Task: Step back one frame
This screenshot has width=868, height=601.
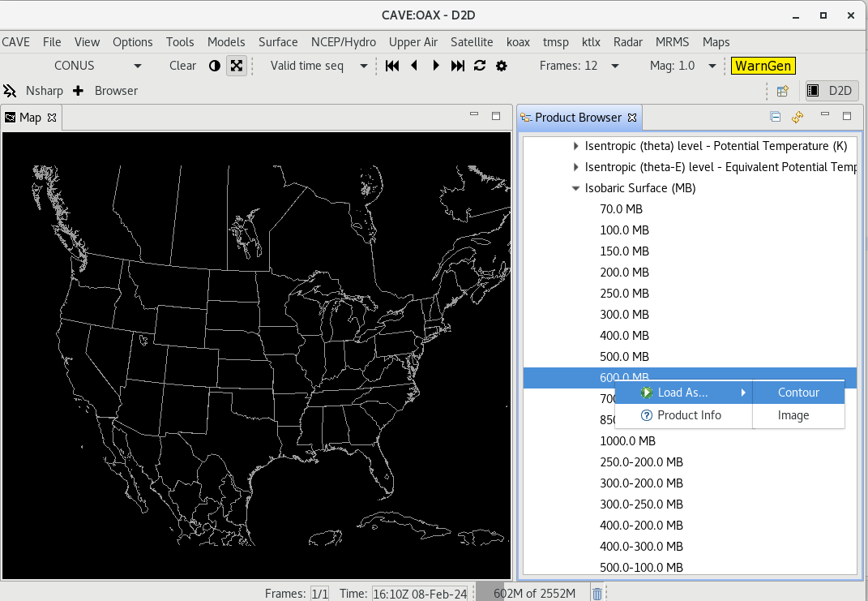Action: coord(414,66)
